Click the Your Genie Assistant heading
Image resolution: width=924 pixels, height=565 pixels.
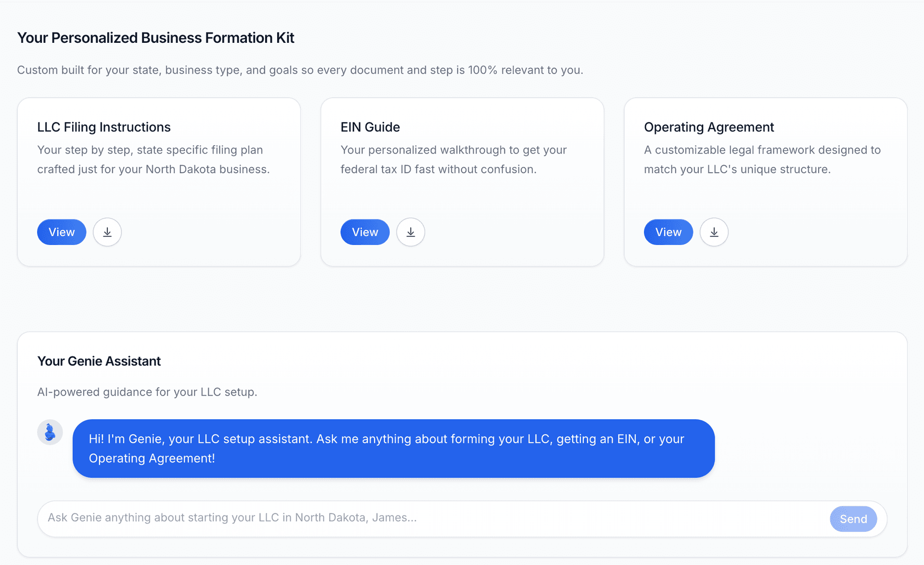[x=99, y=361]
